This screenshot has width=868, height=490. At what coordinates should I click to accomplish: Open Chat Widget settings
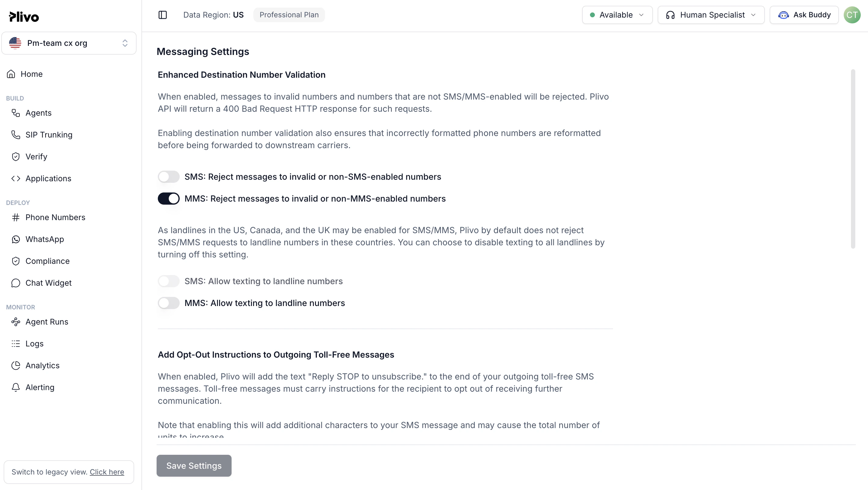[x=49, y=283]
